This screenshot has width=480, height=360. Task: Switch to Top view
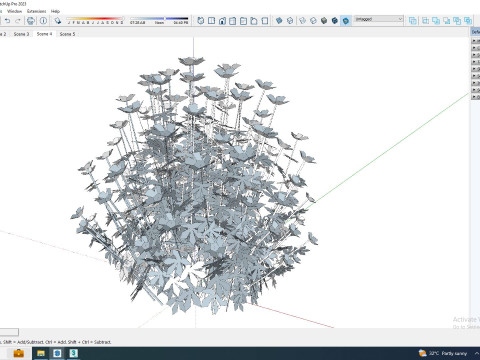(211, 21)
